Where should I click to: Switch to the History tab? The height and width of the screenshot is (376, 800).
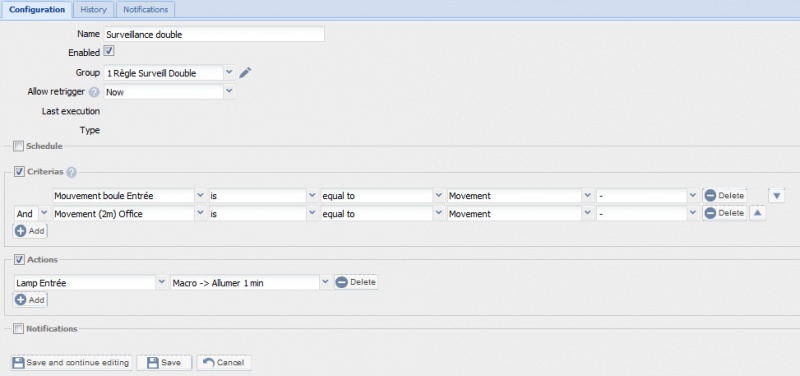coord(93,10)
